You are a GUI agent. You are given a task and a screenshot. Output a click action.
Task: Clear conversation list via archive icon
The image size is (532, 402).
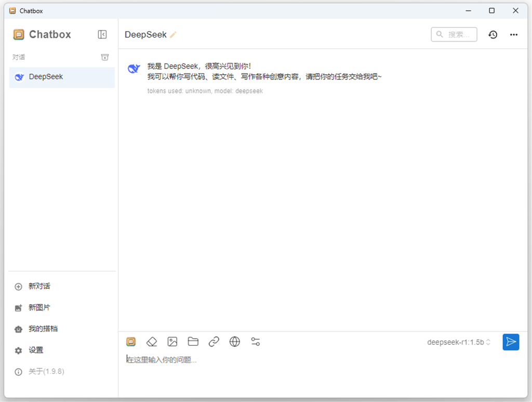105,57
